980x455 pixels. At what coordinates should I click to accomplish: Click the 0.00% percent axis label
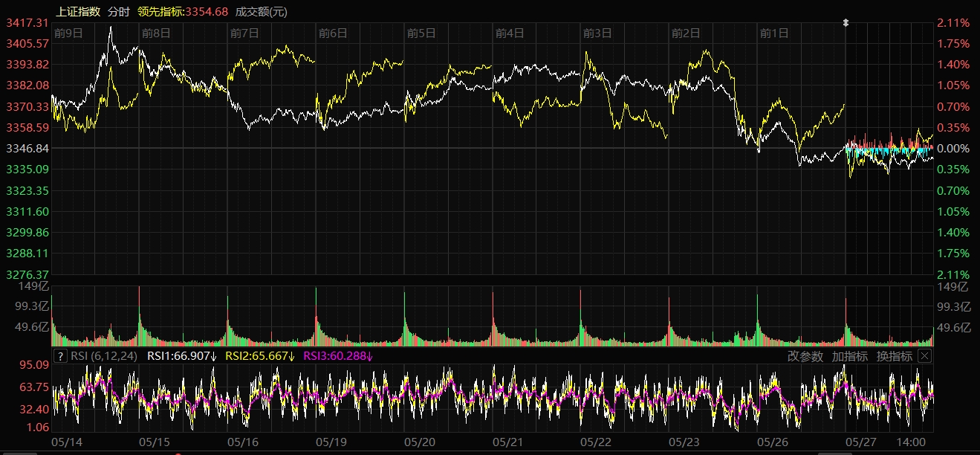click(x=954, y=149)
